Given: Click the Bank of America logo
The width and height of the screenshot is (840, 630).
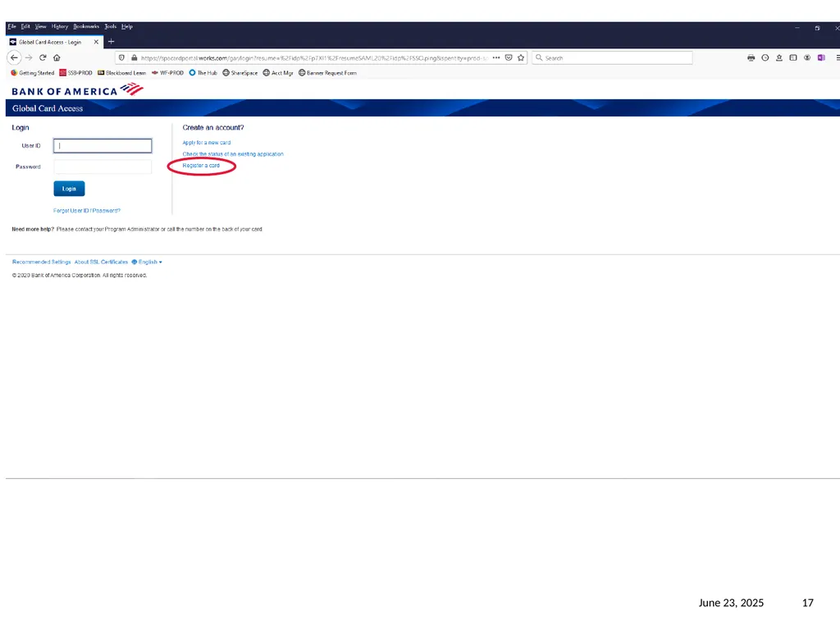Looking at the screenshot, I should [77, 90].
